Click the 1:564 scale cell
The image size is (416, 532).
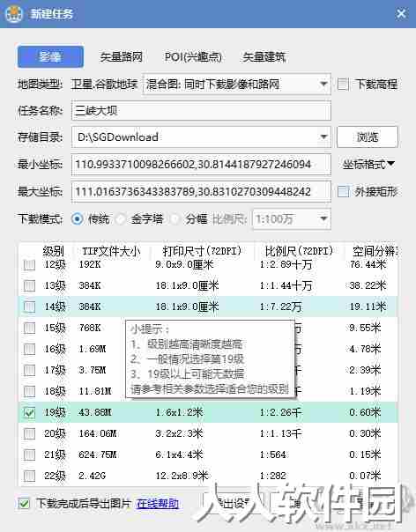(x=272, y=454)
